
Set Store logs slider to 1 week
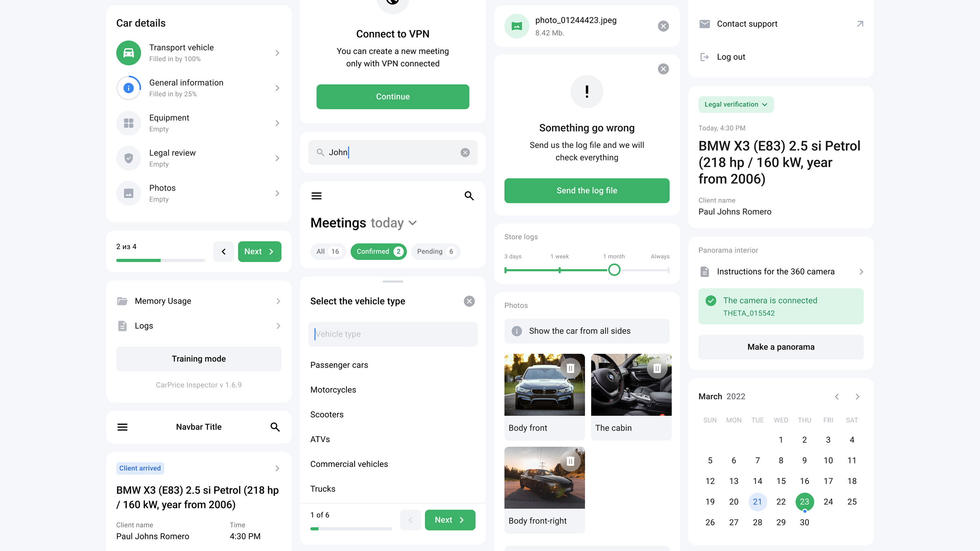click(559, 270)
